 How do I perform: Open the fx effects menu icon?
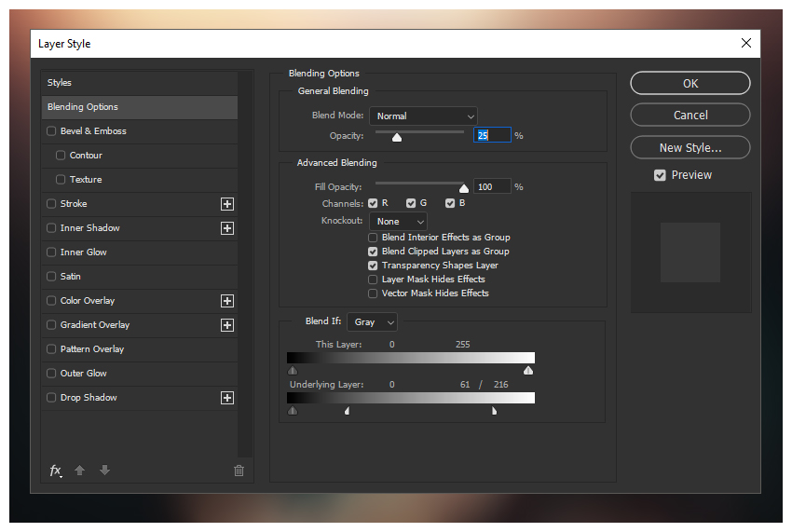pos(56,471)
